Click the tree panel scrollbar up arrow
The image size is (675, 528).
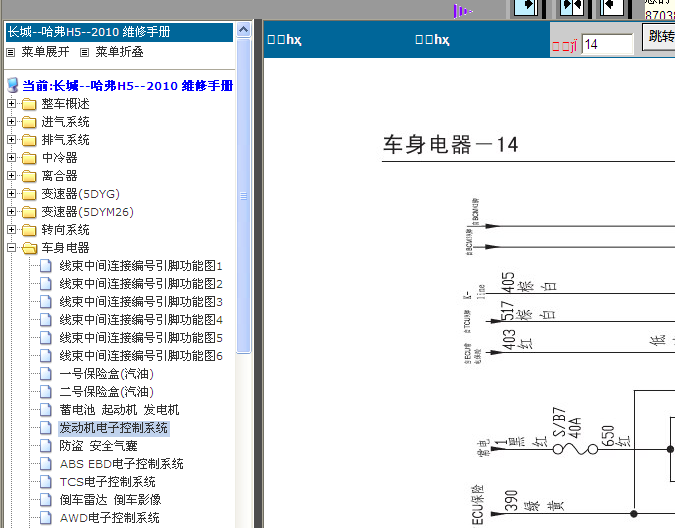[x=244, y=30]
